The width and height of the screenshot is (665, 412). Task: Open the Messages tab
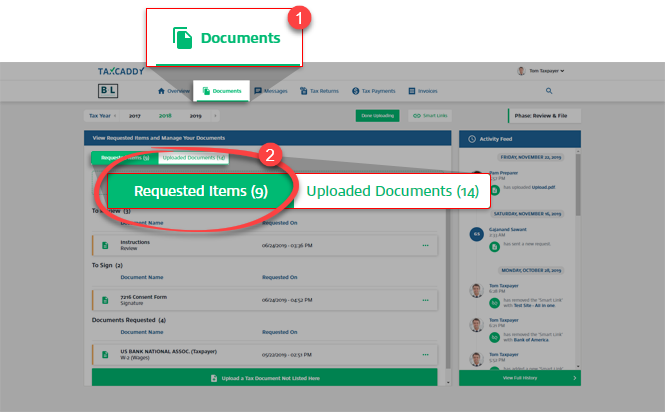271,91
